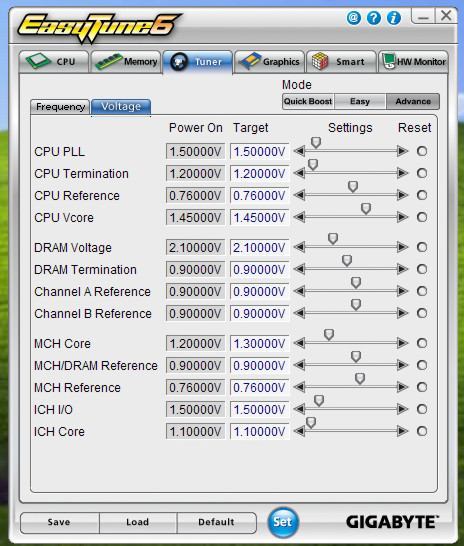Screen dimensions: 464x546
Task: Increase MCH/DRAM Reference with right arrow
Action: click(x=402, y=365)
